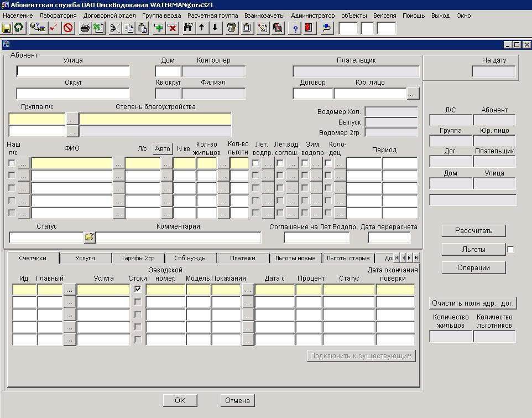532x418 pixels.
Task: Switch to the Платежи tab
Action: click(243, 258)
